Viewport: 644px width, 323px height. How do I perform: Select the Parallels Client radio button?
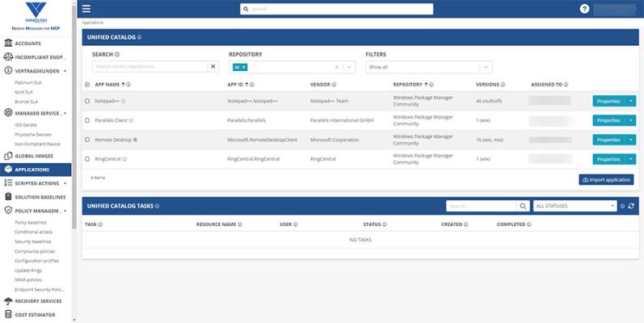pos(87,120)
